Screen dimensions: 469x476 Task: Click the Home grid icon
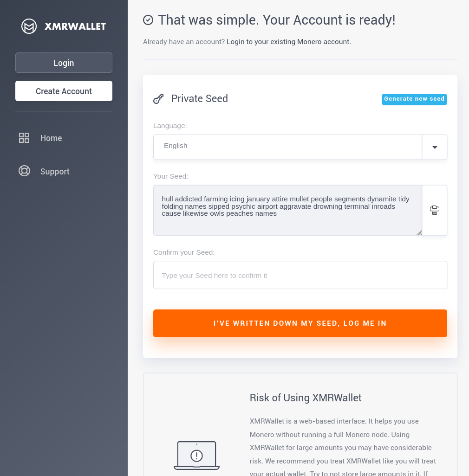click(24, 138)
